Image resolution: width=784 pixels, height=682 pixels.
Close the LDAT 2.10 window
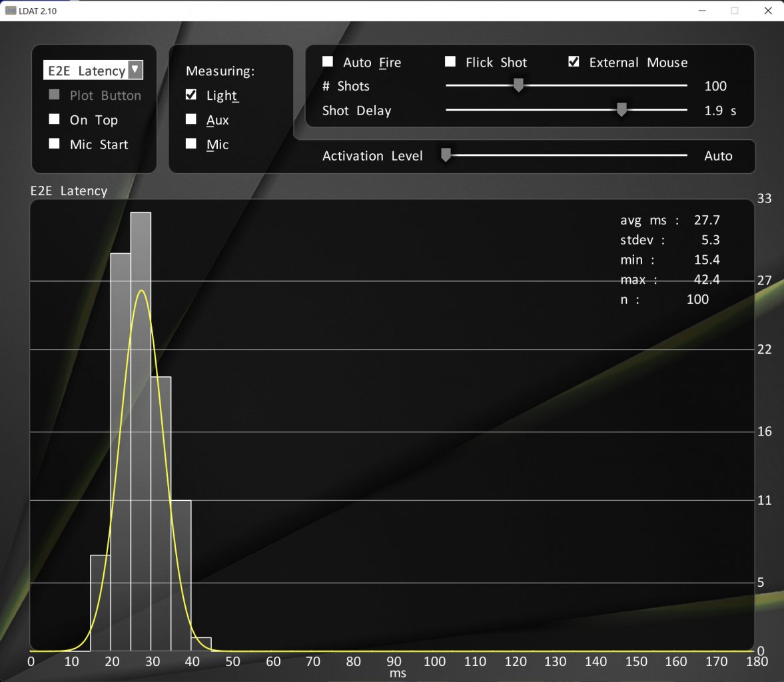(x=768, y=11)
